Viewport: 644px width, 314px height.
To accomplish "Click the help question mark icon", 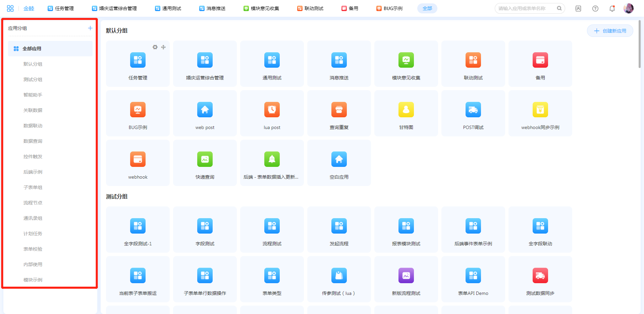I will point(595,8).
